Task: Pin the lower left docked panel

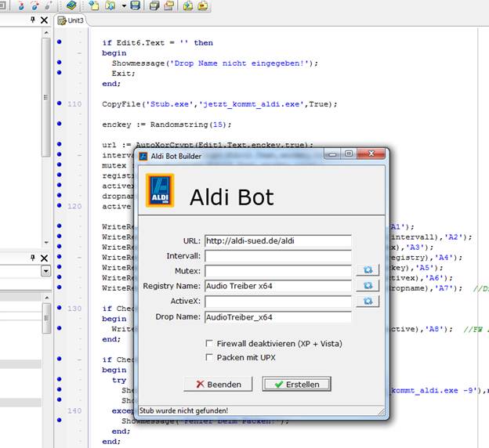Action: pyautogui.click(x=33, y=258)
